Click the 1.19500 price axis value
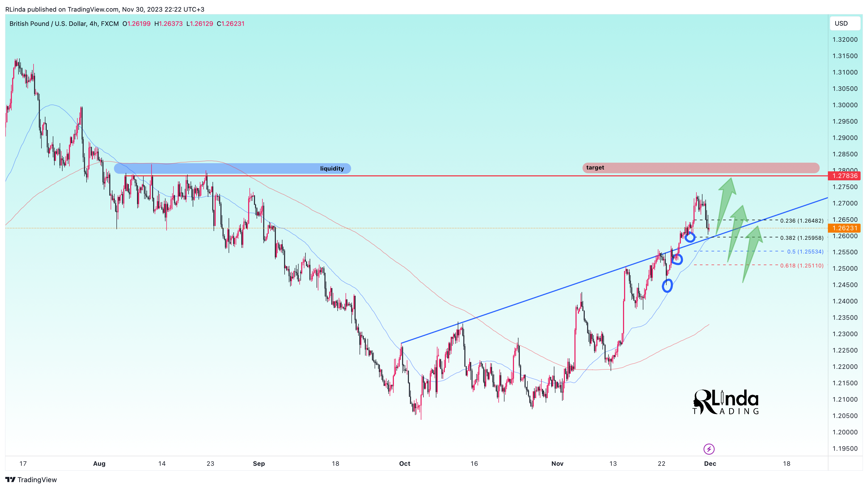The height and width of the screenshot is (489, 868). click(845, 449)
